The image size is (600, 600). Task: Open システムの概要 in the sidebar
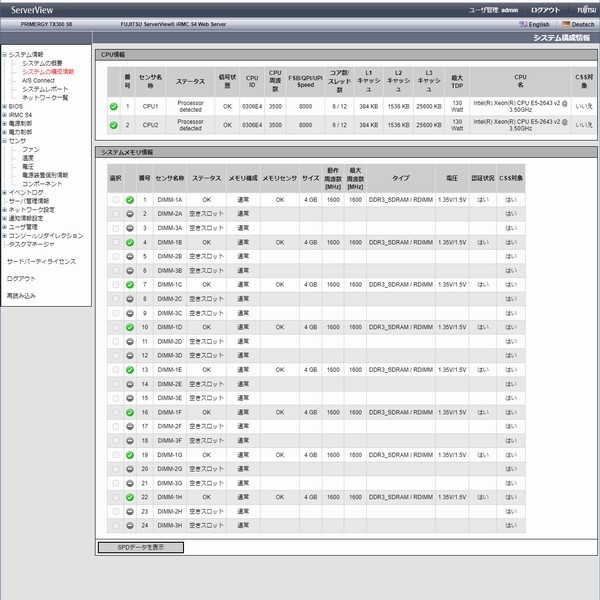click(x=42, y=63)
